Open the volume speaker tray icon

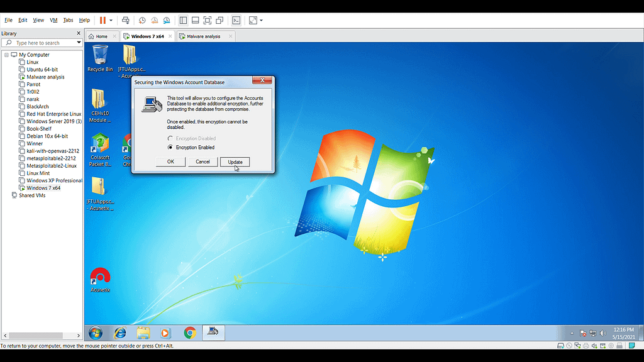(603, 333)
